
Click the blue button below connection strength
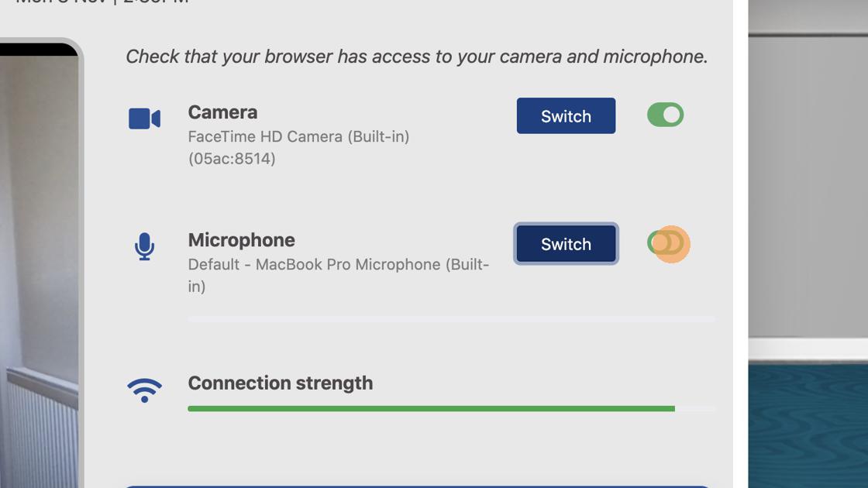point(416,486)
